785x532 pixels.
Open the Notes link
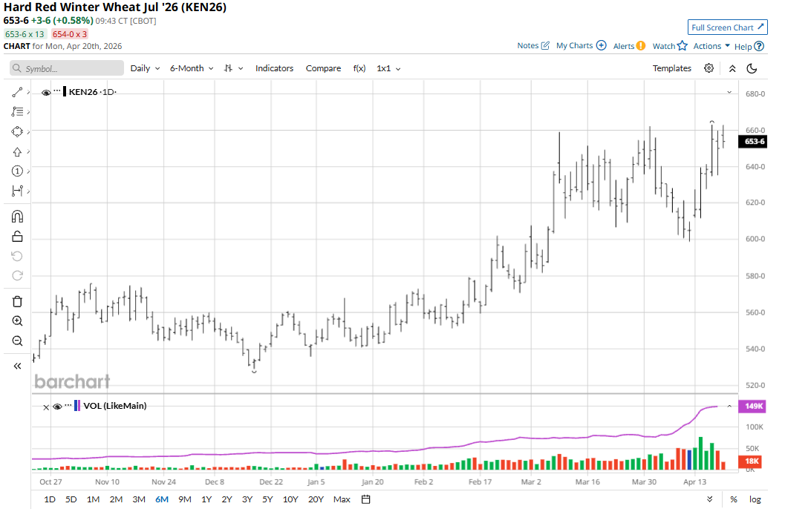click(x=533, y=46)
